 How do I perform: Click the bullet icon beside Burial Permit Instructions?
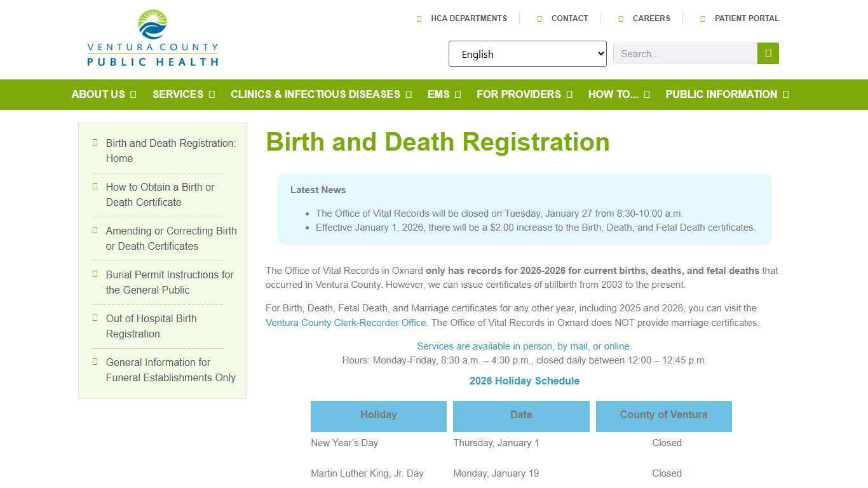(94, 274)
